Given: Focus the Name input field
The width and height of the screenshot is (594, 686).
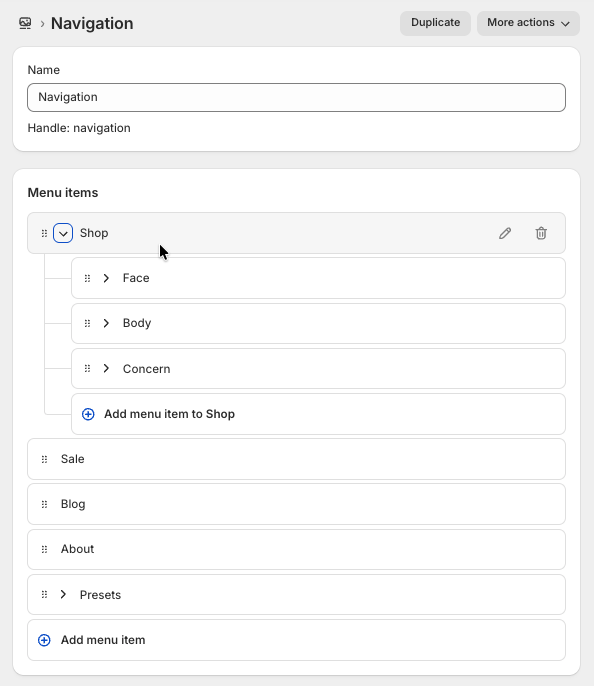Looking at the screenshot, I should click(297, 97).
